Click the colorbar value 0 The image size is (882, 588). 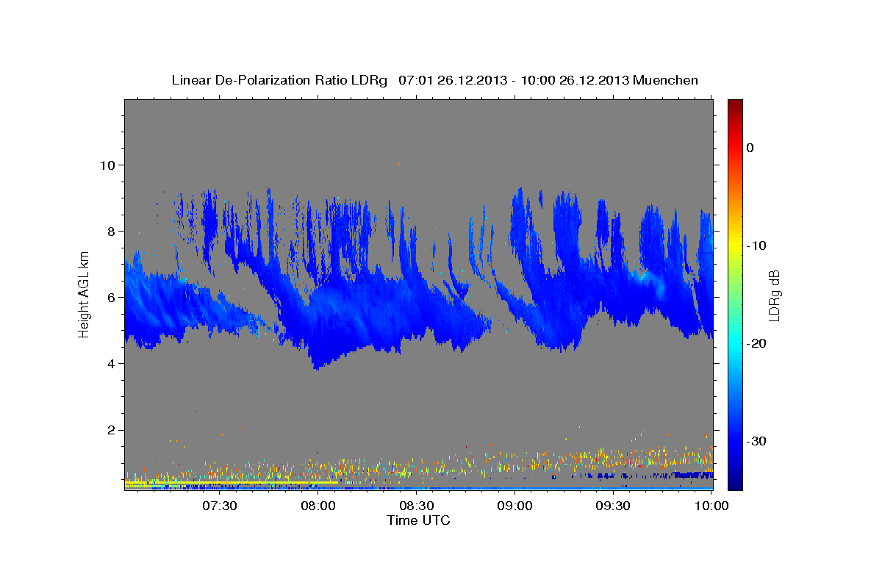click(x=750, y=148)
